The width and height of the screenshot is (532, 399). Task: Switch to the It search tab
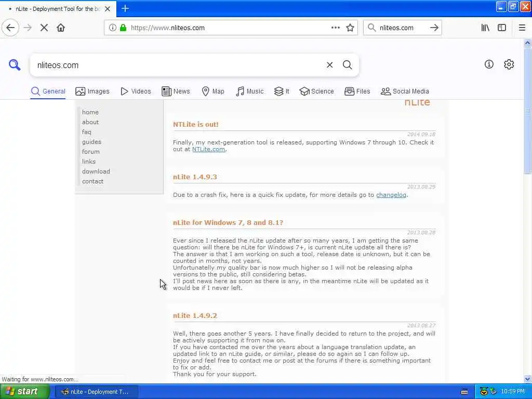point(282,91)
